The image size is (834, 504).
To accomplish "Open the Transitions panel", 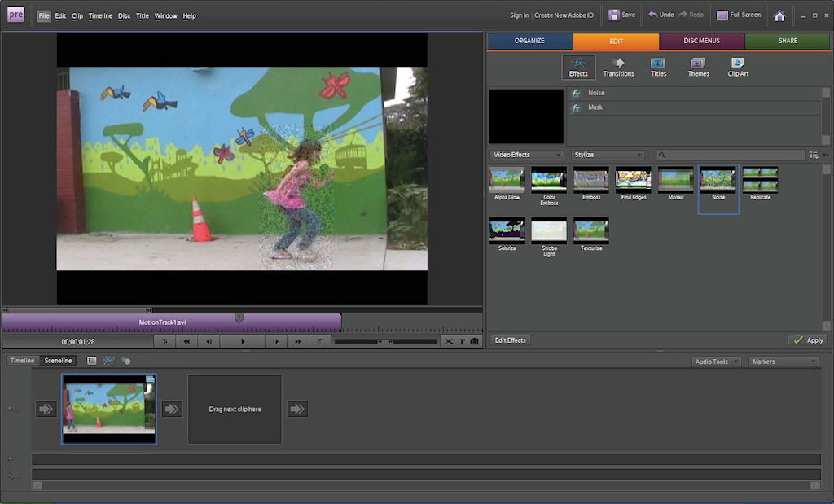I will [x=618, y=67].
